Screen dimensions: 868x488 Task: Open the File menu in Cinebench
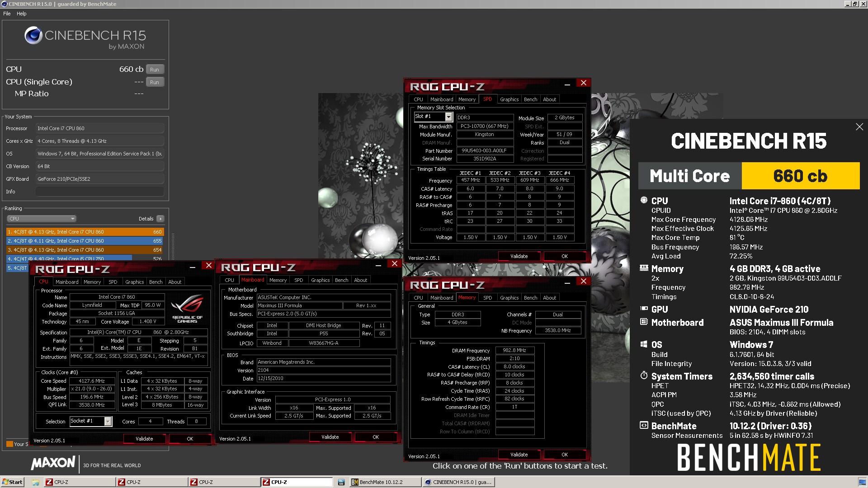[x=7, y=14]
